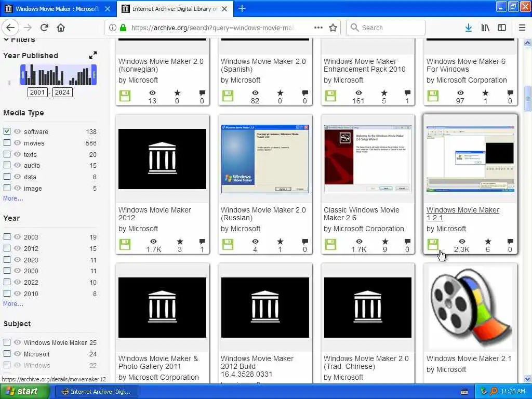Open page actions three-dot menu

(x=318, y=28)
